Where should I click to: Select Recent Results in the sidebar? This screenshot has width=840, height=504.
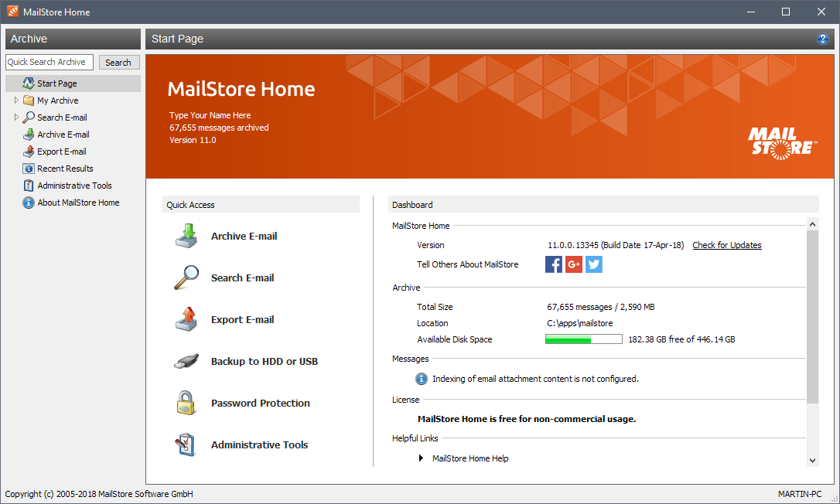click(x=65, y=169)
